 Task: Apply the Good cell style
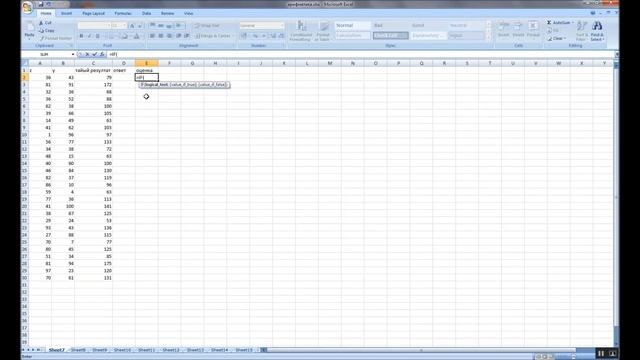(428, 25)
